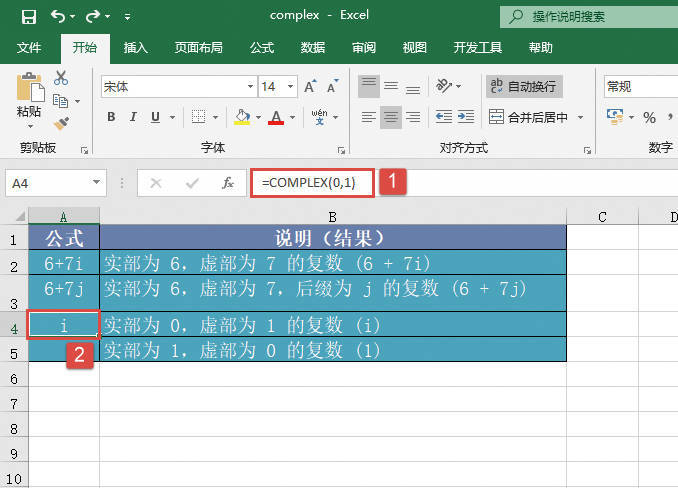Click the Insert Function fx icon
678x488 pixels.
(x=228, y=183)
